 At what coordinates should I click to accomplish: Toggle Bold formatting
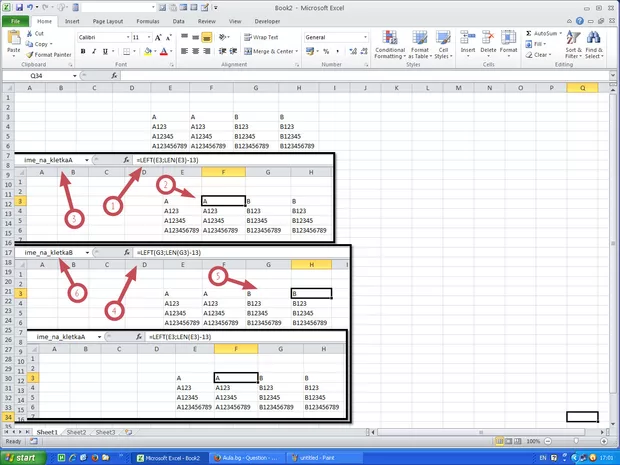pos(81,51)
